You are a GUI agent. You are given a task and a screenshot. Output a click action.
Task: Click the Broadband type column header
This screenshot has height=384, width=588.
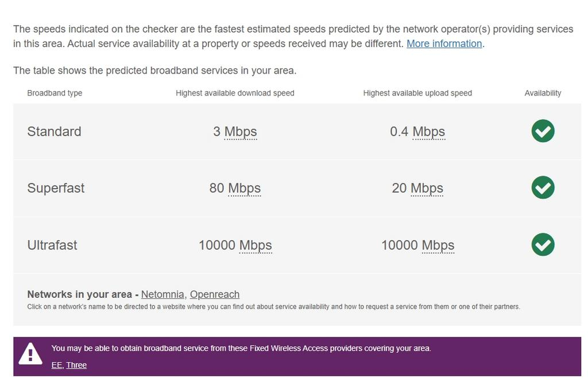point(55,93)
